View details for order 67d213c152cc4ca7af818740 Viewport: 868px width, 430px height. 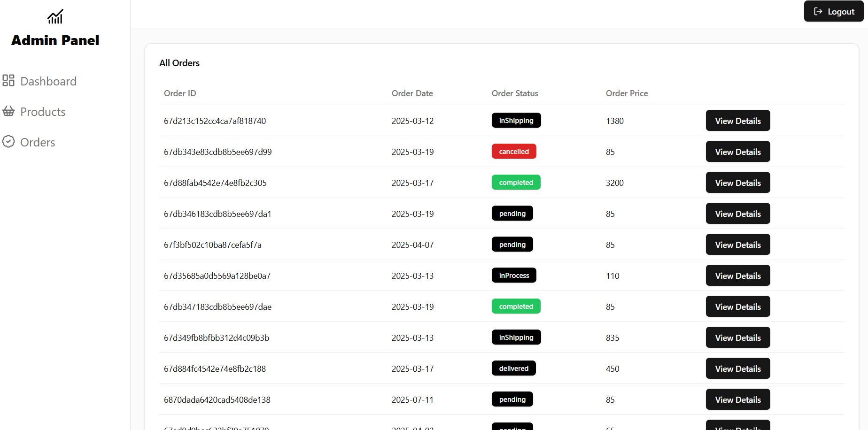pyautogui.click(x=737, y=121)
